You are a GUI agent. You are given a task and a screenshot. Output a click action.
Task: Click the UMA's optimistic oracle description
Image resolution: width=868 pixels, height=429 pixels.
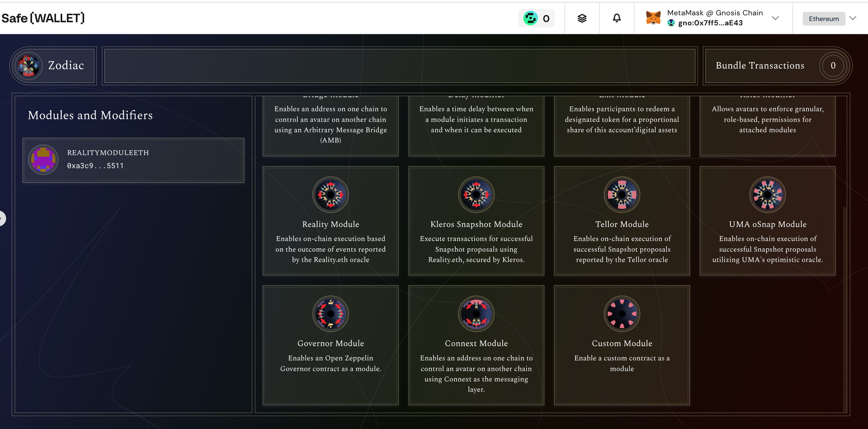pos(768,249)
